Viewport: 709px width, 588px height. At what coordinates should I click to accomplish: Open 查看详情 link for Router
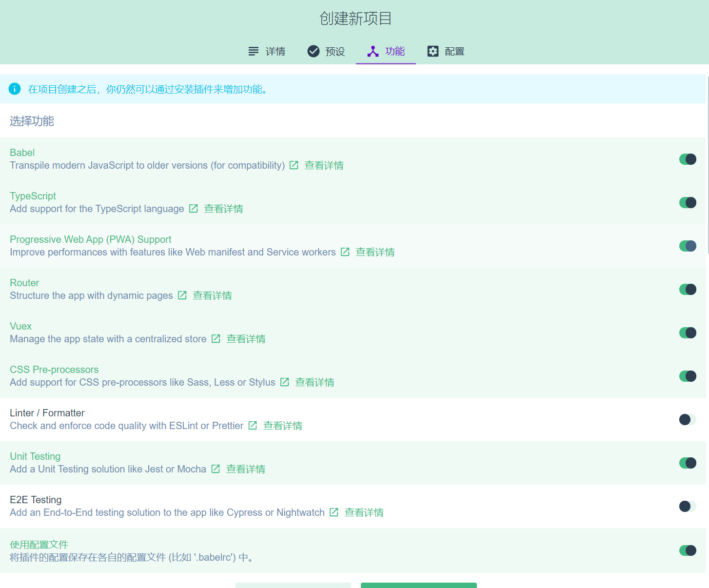pyautogui.click(x=212, y=295)
